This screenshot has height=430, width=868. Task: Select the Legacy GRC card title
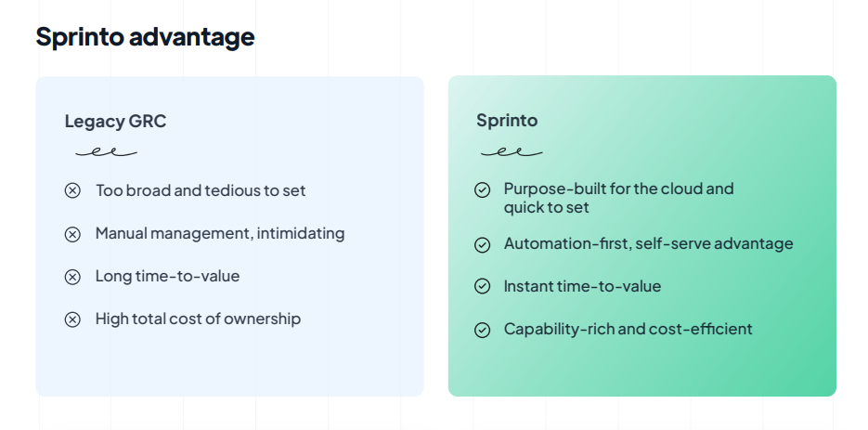pyautogui.click(x=115, y=121)
